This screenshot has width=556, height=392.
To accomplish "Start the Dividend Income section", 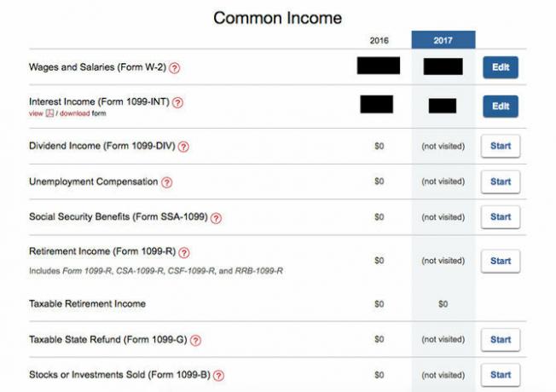I will click(x=501, y=146).
